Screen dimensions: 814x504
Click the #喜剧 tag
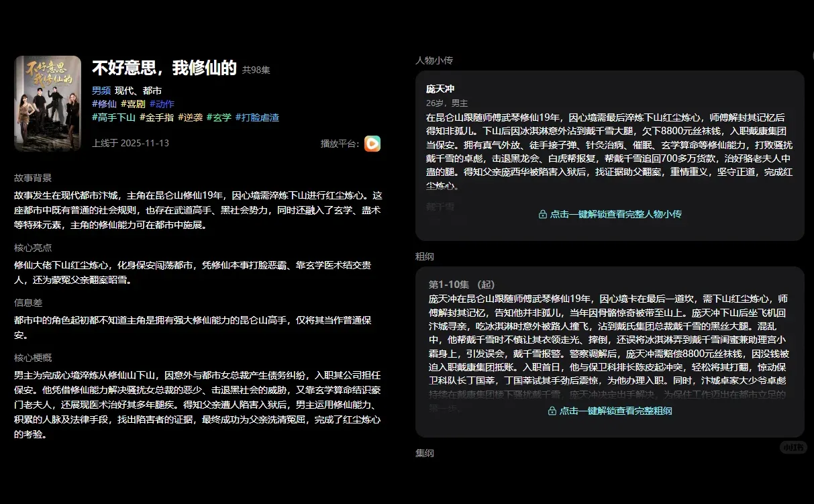coord(132,104)
